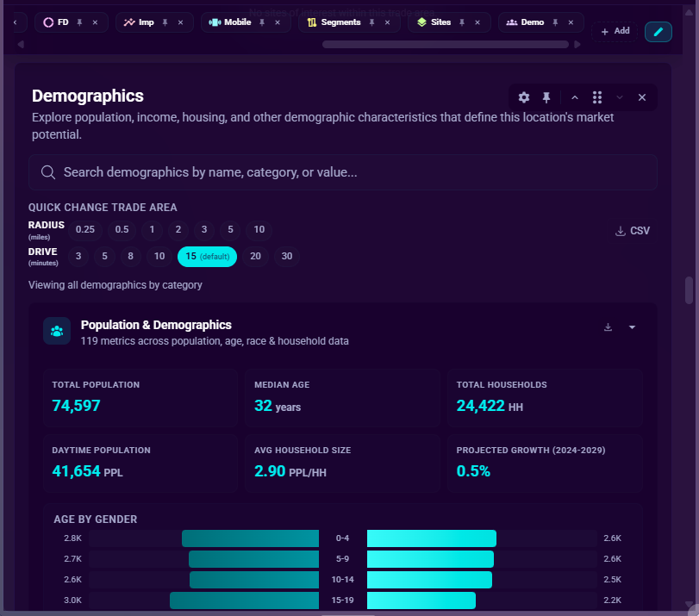The image size is (699, 616).
Task: Close the Mobile tab
Action: pyautogui.click(x=278, y=22)
